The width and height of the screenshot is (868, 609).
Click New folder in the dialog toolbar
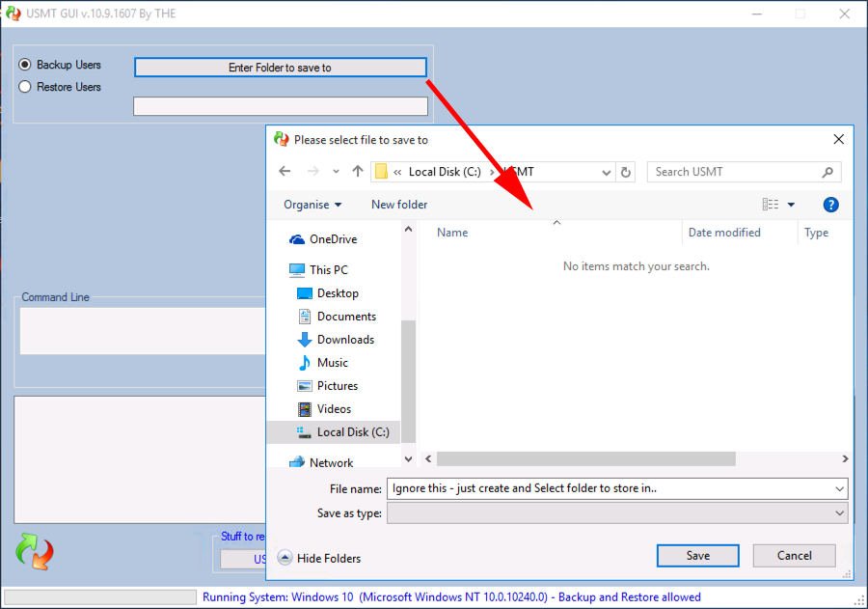coord(399,205)
